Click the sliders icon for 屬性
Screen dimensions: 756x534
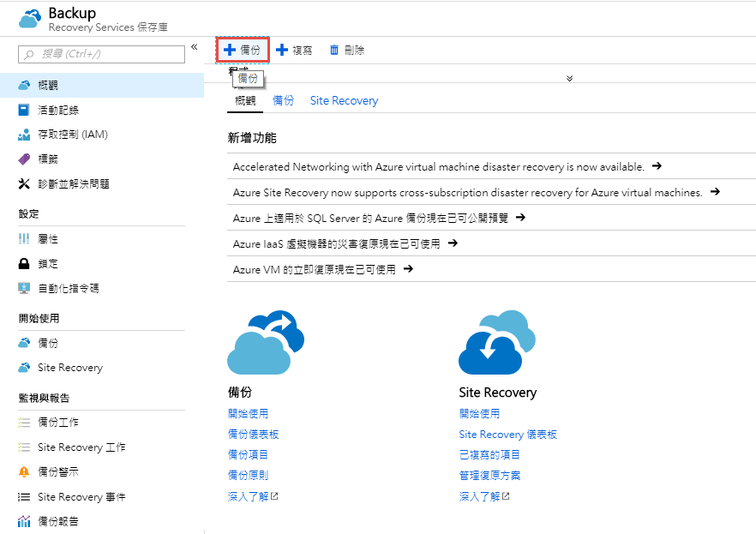coord(24,238)
